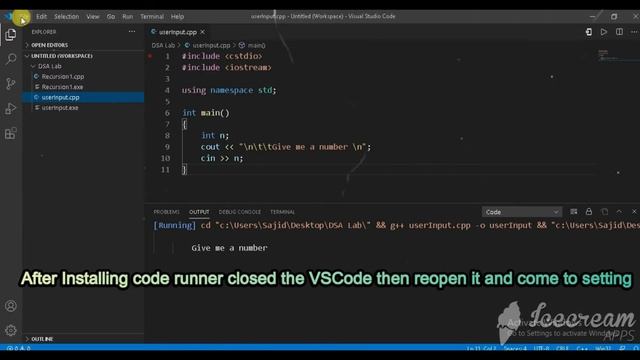Click the CRLF line ending status item
Viewport: 640px width, 360px height.
pyautogui.click(x=562, y=349)
